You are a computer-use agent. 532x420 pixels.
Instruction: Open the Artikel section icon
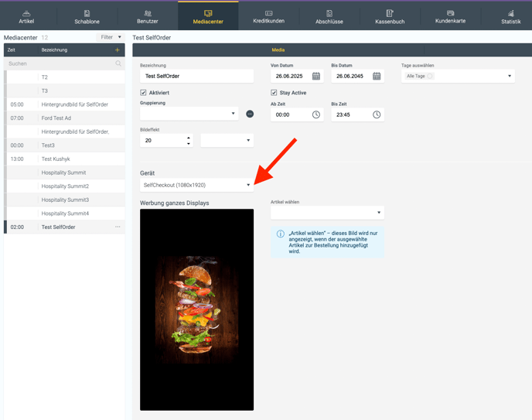(x=26, y=14)
